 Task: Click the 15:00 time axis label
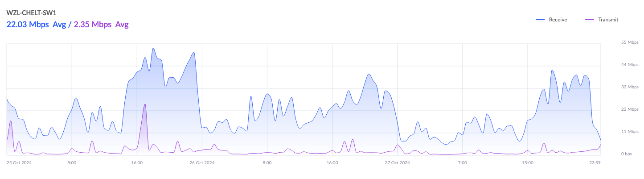[528, 163]
